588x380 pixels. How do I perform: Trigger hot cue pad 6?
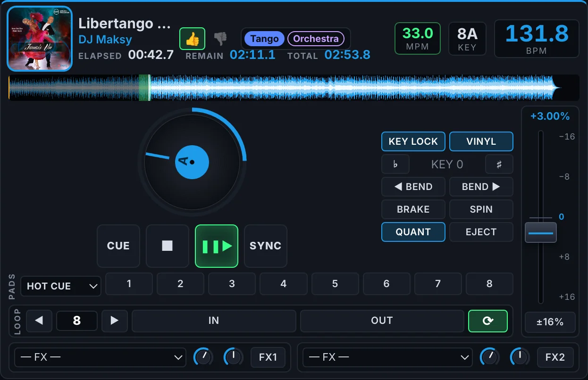point(386,284)
